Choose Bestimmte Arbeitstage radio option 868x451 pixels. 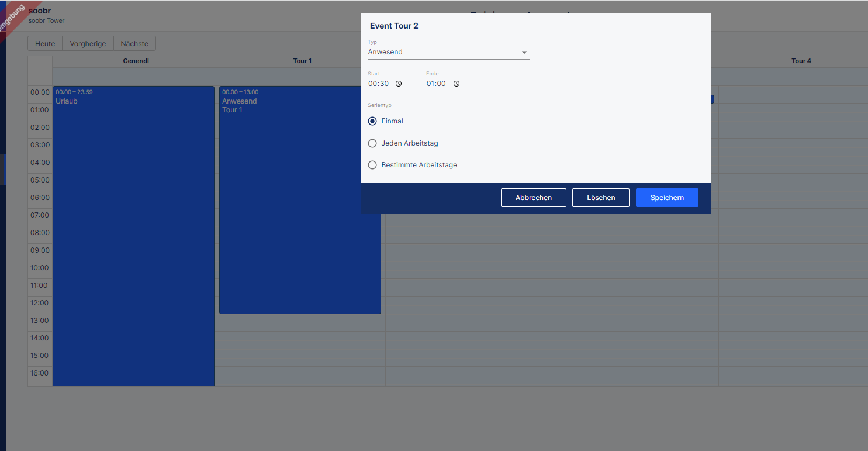372,165
